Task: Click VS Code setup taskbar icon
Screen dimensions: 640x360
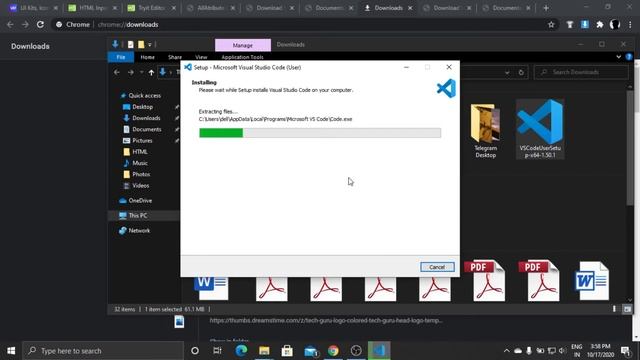Action: coord(379,351)
